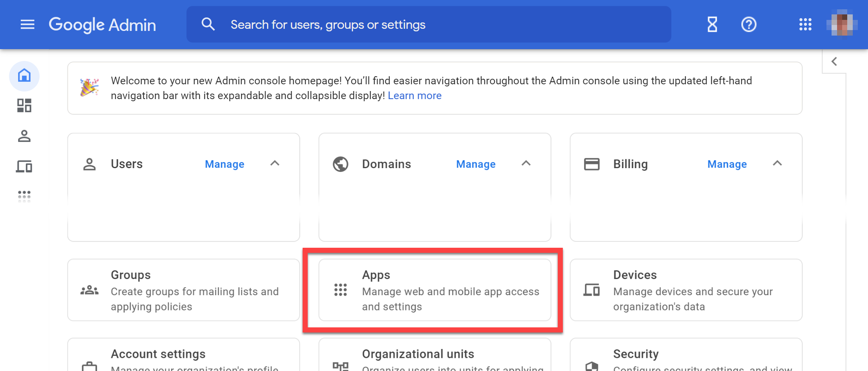The height and width of the screenshot is (371, 868).
Task: Collapse the right side panel arrow
Action: (834, 61)
